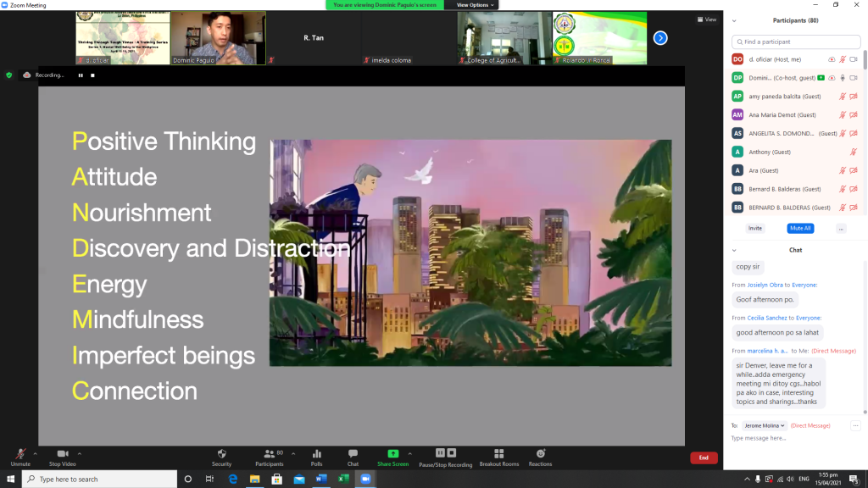
Task: Open chat recipient Jerome Molina dropdown
Action: (x=764, y=425)
